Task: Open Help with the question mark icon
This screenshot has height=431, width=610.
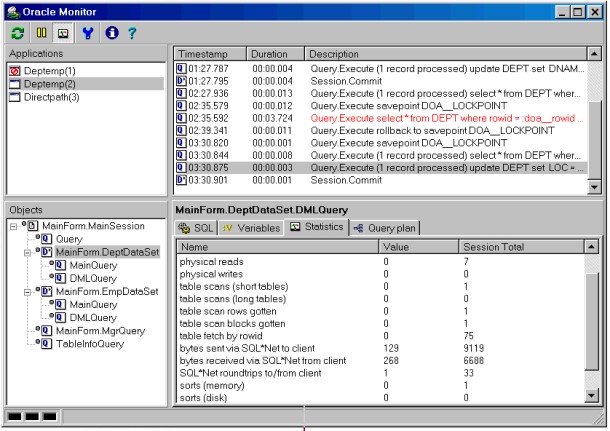Action: pyautogui.click(x=132, y=33)
